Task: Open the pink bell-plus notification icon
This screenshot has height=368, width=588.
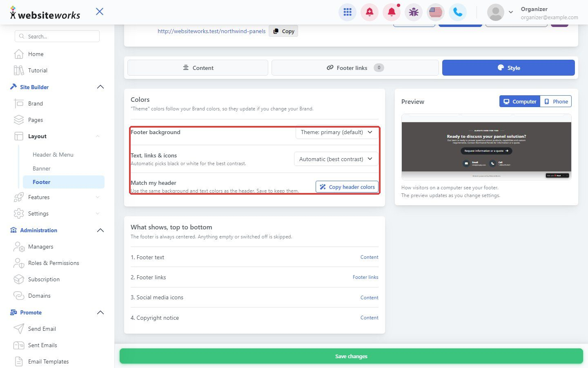Action: click(370, 12)
